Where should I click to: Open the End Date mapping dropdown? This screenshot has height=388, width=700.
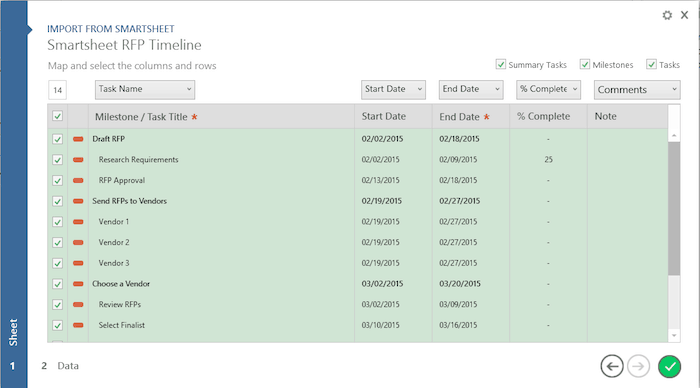pyautogui.click(x=471, y=89)
